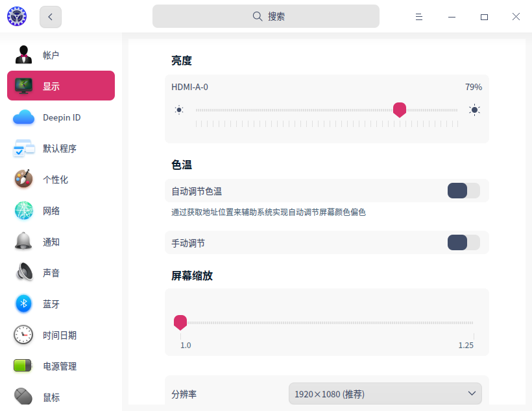Screen dimensions: 532x411
Task: Click the dim brightness sun icon
Action: [180, 110]
